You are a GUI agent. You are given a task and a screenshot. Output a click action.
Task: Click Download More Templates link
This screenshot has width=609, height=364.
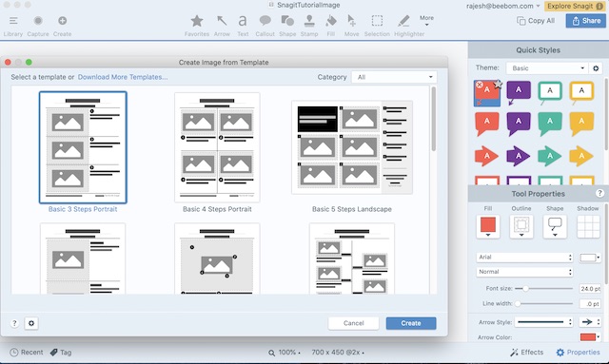tap(123, 77)
